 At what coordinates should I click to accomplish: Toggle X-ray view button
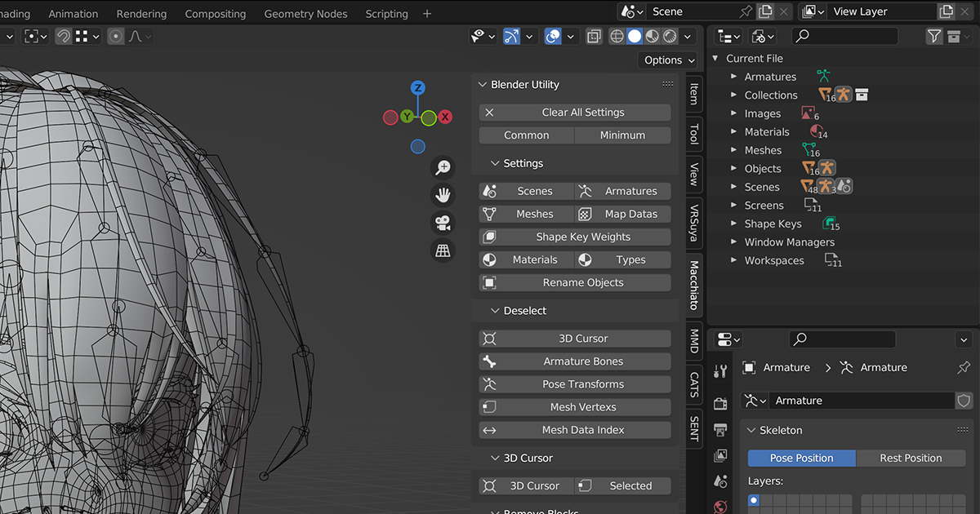[x=594, y=36]
